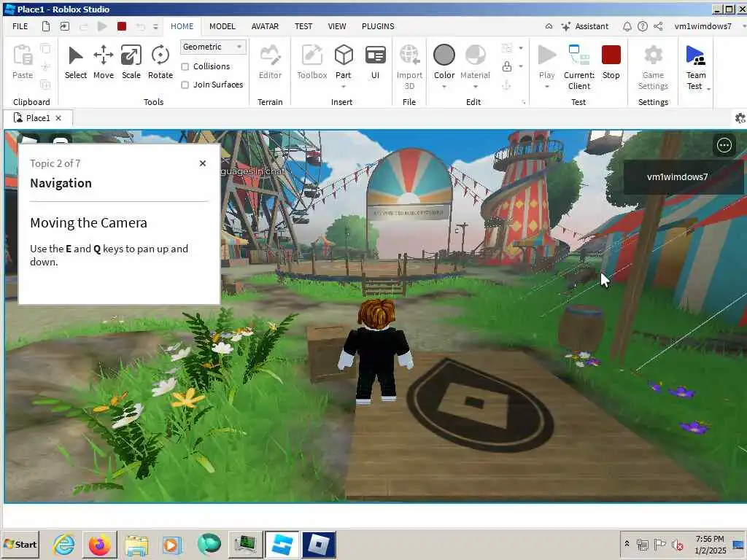
Task: Open Windows Explorer folder in taskbar
Action: point(136,544)
